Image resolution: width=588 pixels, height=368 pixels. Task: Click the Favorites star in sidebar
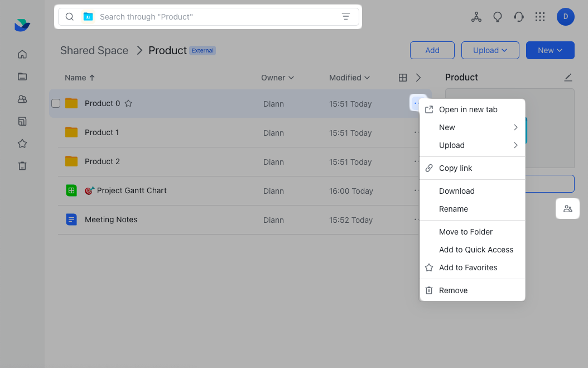click(x=22, y=144)
